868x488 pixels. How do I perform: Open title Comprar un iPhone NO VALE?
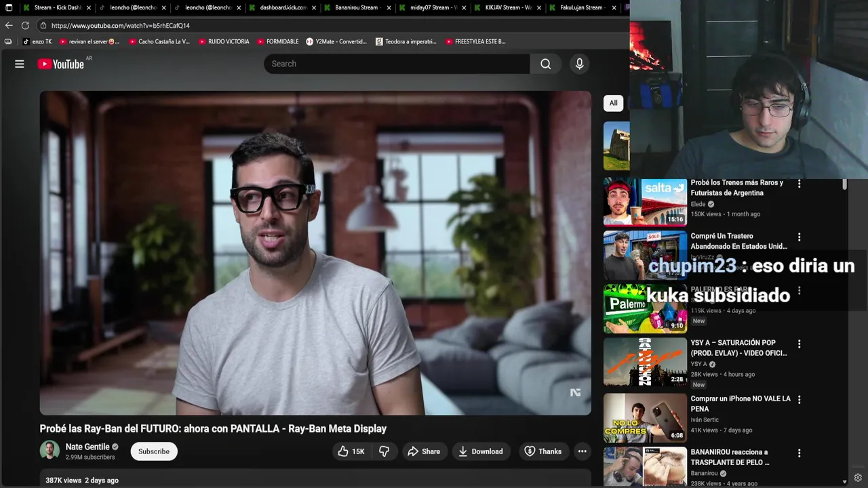point(741,404)
